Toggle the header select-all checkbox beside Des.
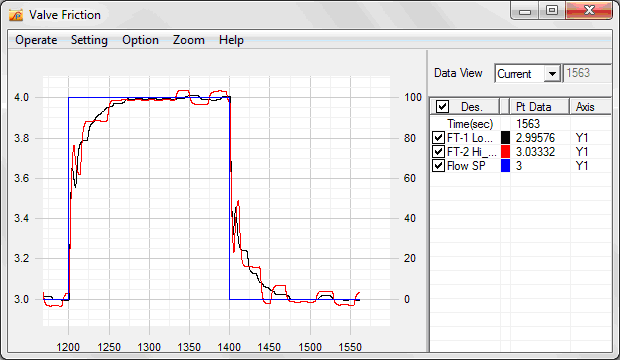620x360 pixels. (x=442, y=106)
